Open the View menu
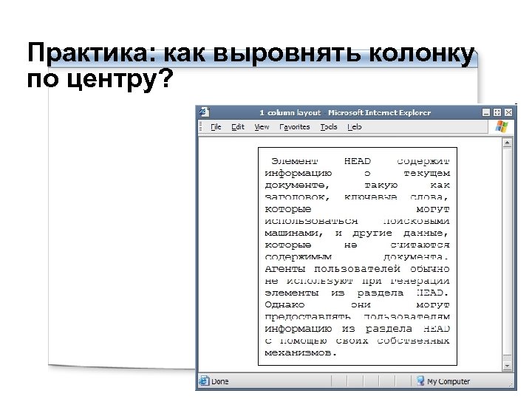Viewport: 532px width, 399px height. (262, 127)
